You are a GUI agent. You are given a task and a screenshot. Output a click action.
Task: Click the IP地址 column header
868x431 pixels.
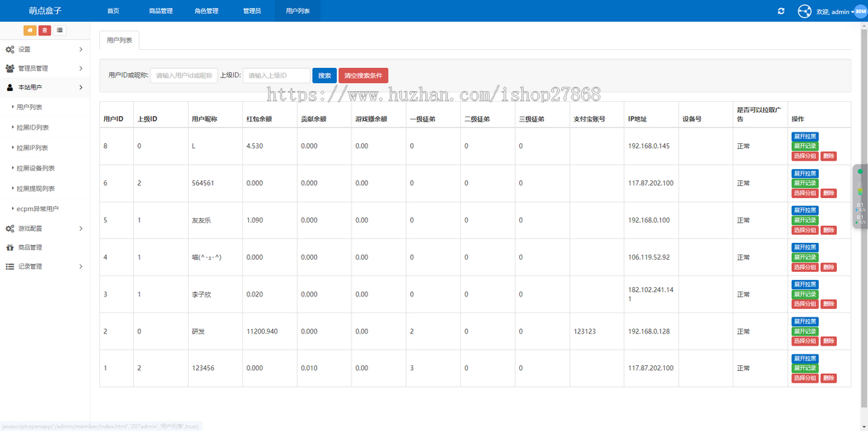(x=637, y=119)
